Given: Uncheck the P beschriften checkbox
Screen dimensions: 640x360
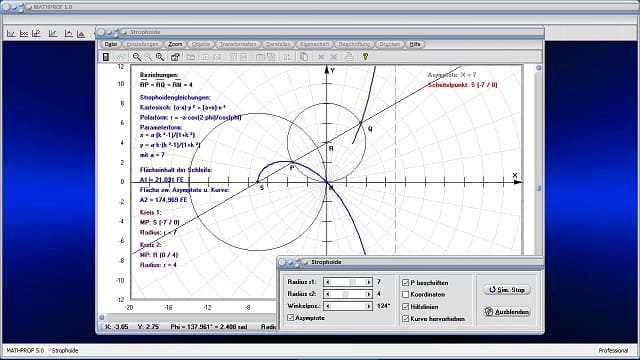Looking at the screenshot, I should point(405,282).
